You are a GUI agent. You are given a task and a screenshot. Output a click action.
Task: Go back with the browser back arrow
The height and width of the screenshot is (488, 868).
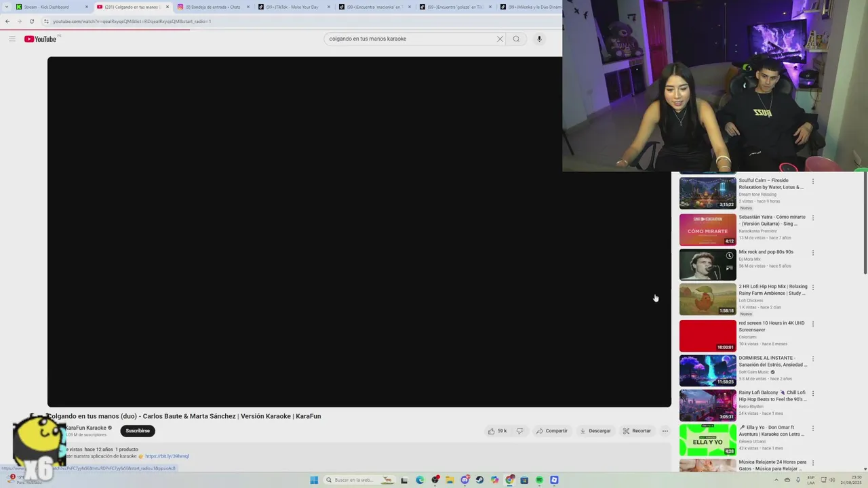[x=7, y=21]
